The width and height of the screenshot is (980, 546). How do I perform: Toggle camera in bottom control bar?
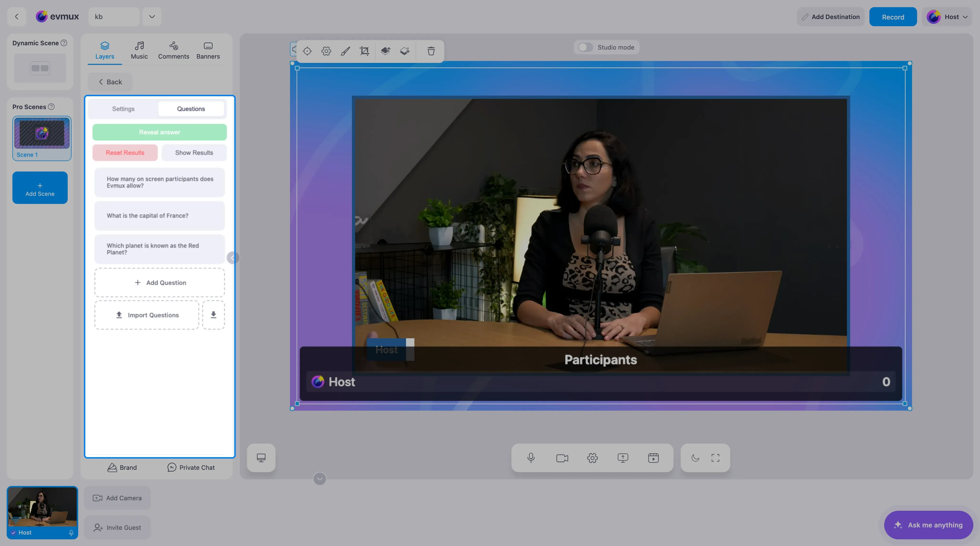562,458
